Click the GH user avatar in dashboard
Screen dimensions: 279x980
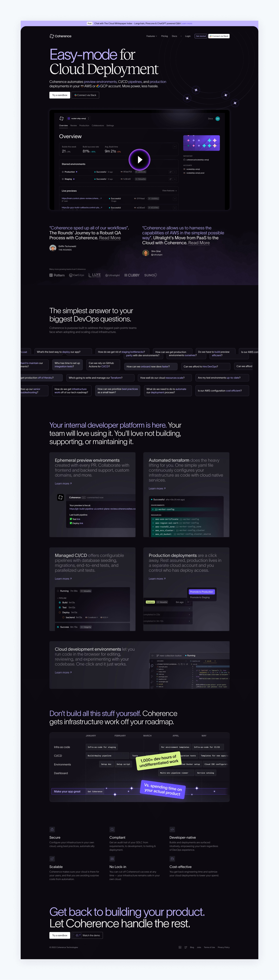(x=218, y=119)
